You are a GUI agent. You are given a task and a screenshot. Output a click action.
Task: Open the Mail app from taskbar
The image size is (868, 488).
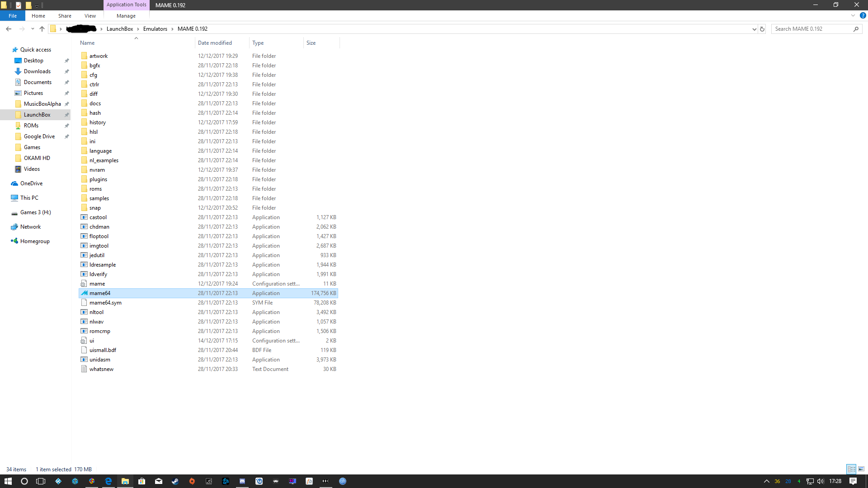click(159, 481)
